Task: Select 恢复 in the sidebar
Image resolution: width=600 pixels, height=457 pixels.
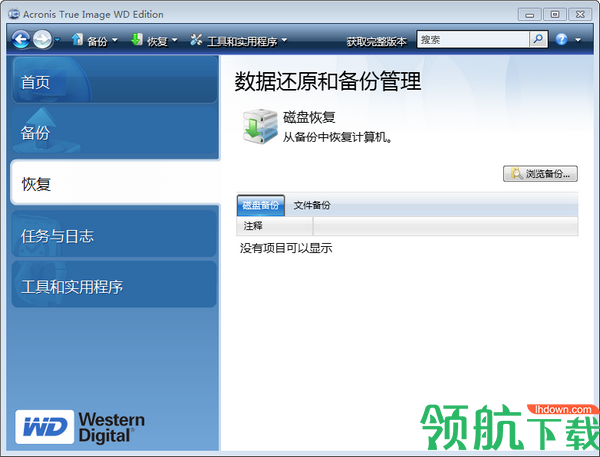Action: (x=116, y=183)
